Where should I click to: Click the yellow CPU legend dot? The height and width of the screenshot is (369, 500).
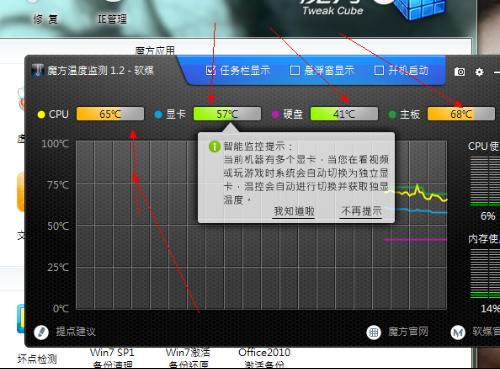[x=41, y=115]
